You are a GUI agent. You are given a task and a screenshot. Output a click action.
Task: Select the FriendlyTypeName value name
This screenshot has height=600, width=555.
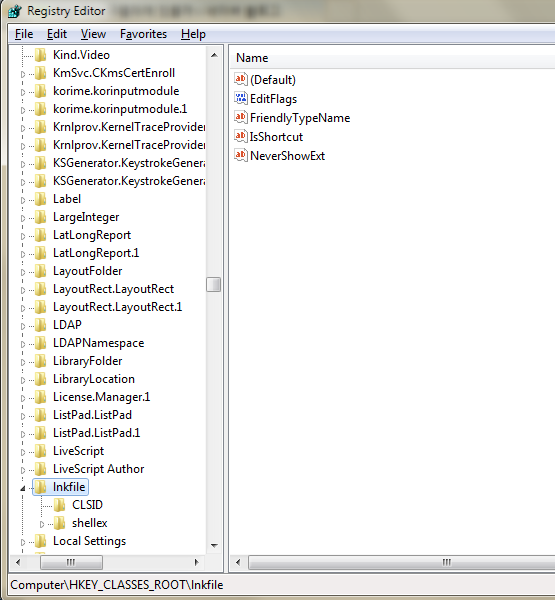click(x=300, y=117)
